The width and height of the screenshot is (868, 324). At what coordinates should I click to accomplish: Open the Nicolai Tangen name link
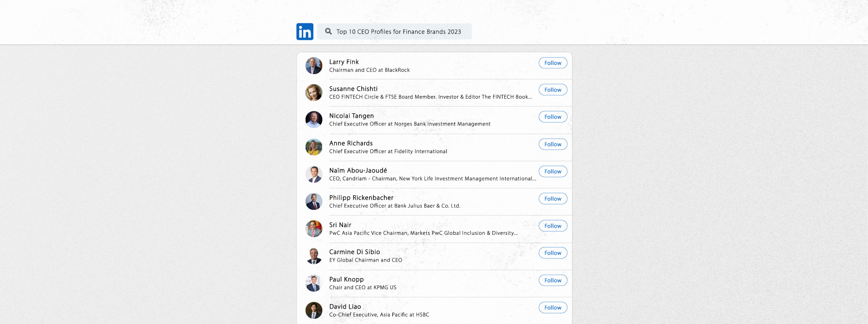point(352,116)
